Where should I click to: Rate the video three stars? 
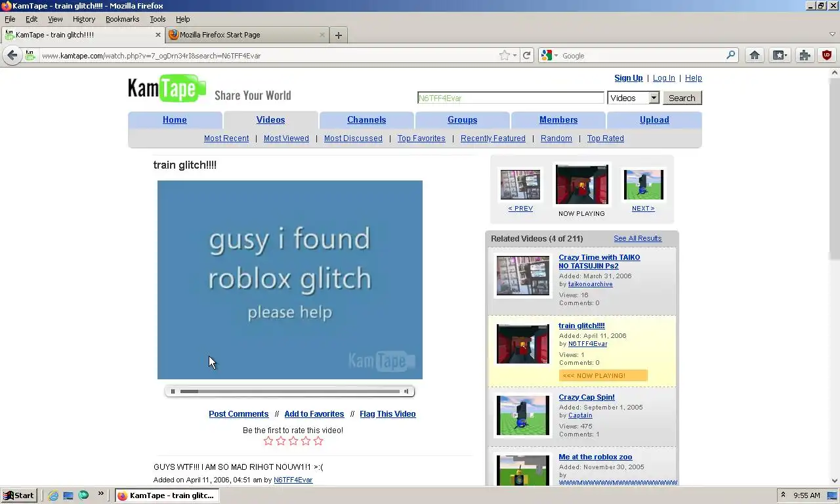293,441
